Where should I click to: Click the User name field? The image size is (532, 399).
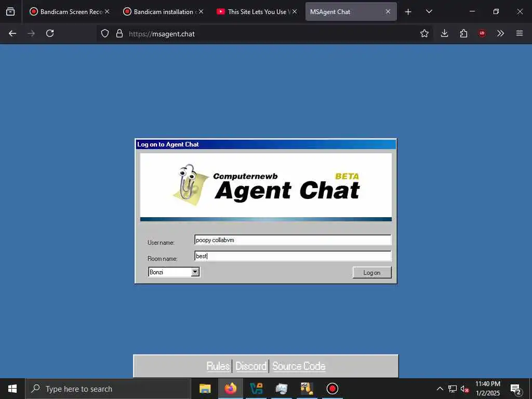[293, 240]
